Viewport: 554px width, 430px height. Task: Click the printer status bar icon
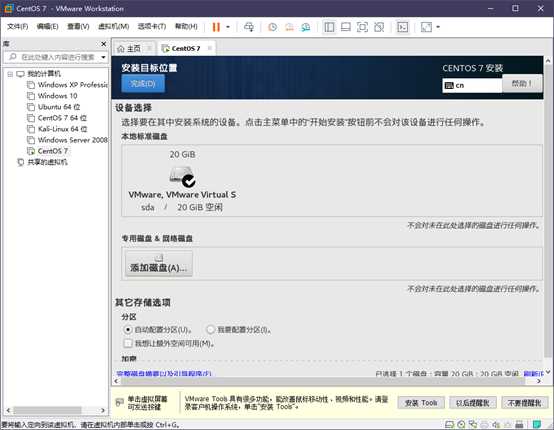[484, 424]
